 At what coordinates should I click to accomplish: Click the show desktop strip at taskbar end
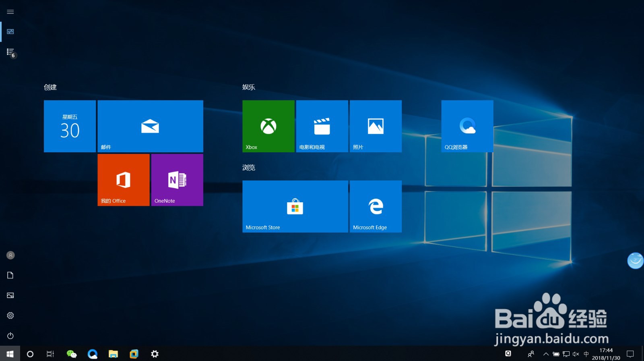[x=643, y=354]
